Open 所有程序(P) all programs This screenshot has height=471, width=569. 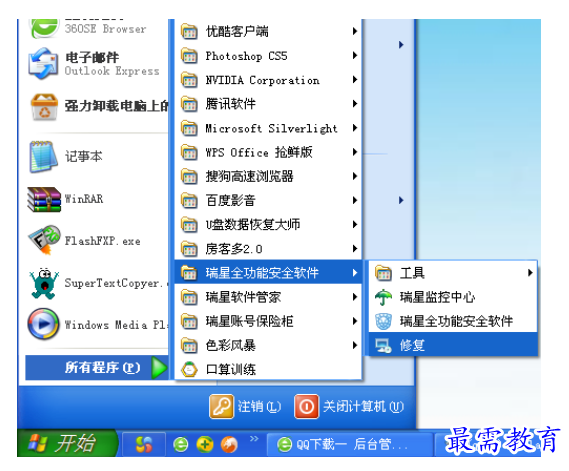click(x=97, y=368)
